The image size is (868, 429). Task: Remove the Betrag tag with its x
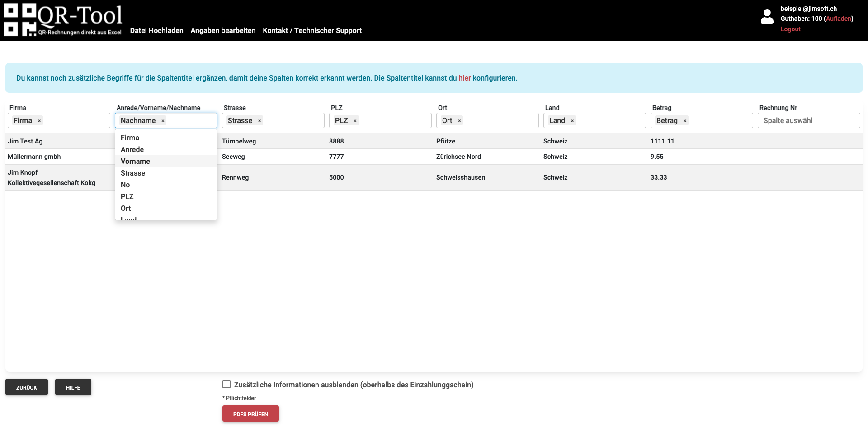[685, 121]
